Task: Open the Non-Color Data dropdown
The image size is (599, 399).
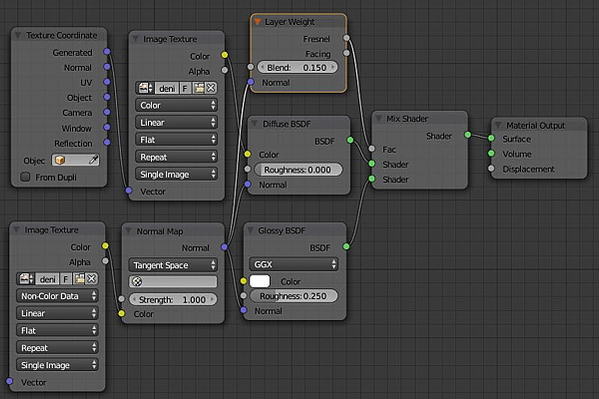Action: 57,296
